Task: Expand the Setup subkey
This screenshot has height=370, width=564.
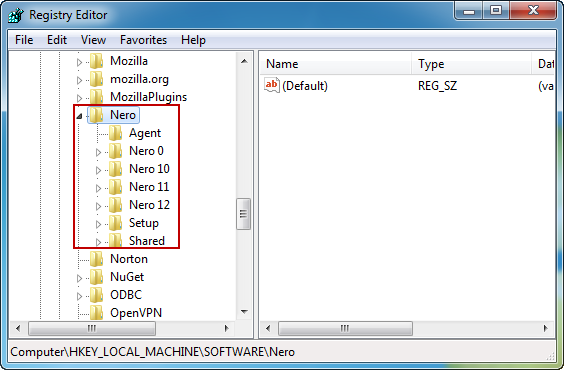Action: pos(98,224)
